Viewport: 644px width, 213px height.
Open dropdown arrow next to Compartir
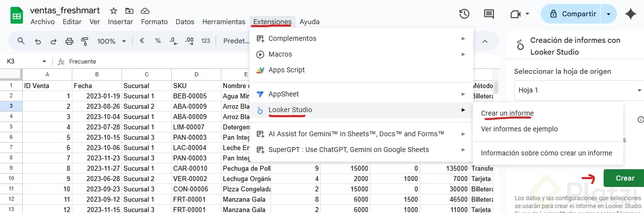610,14
